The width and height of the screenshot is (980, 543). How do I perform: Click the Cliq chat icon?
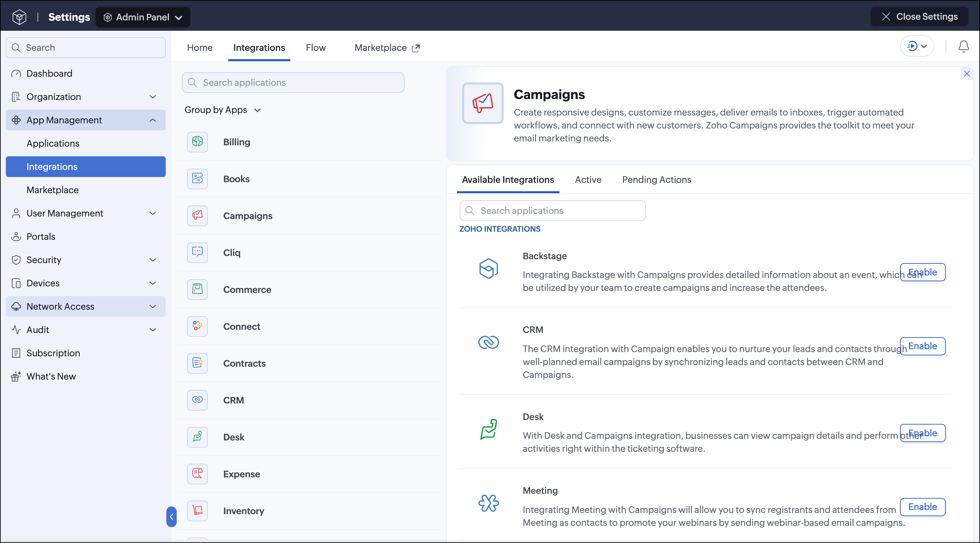coord(197,252)
